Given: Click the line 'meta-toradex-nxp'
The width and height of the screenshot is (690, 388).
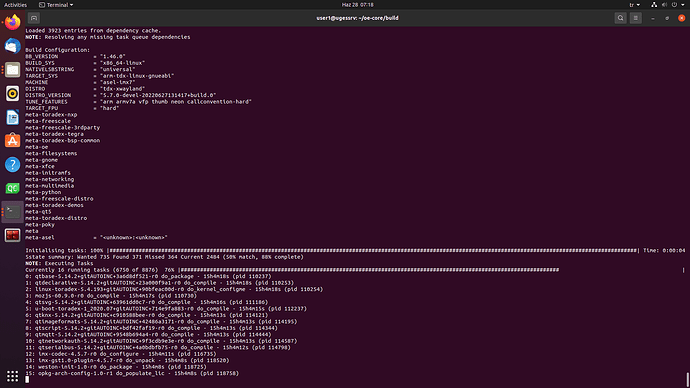Looking at the screenshot, I should pos(51,114).
